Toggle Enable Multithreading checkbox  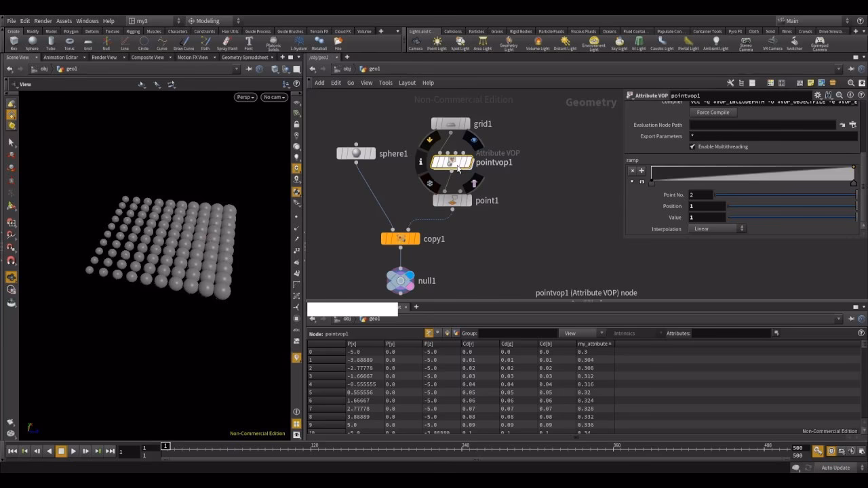[x=692, y=146]
